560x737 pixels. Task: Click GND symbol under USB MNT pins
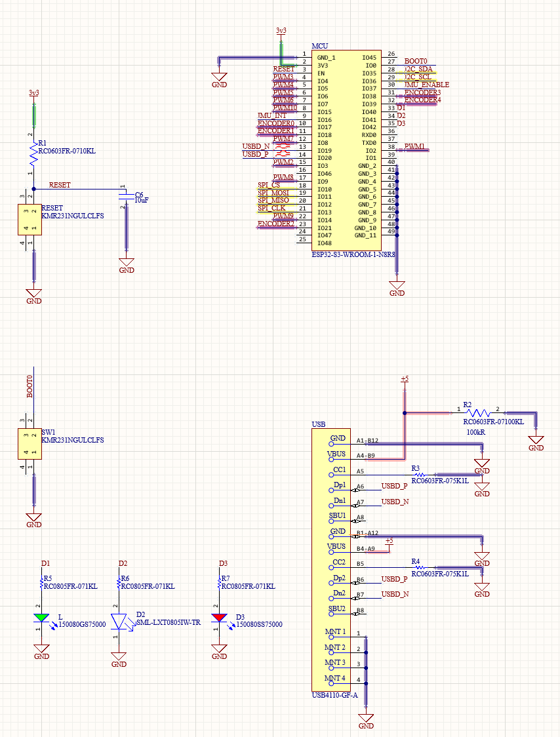pyautogui.click(x=366, y=721)
